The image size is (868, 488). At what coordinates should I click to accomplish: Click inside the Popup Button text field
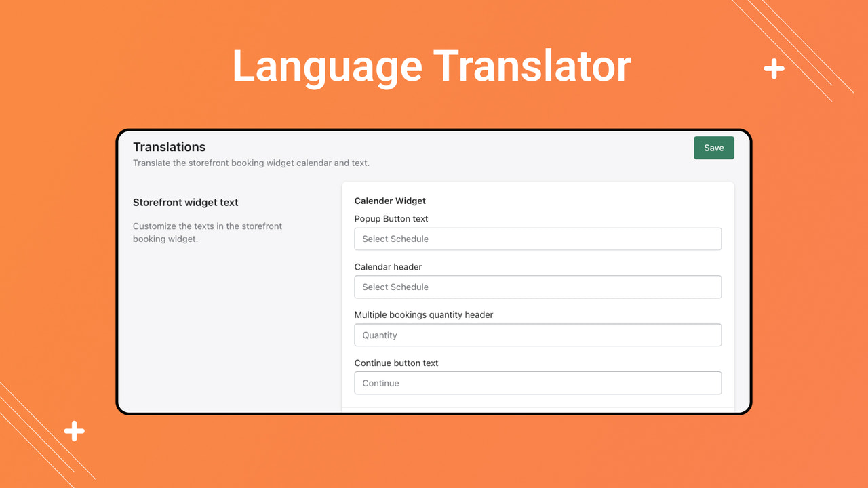538,239
